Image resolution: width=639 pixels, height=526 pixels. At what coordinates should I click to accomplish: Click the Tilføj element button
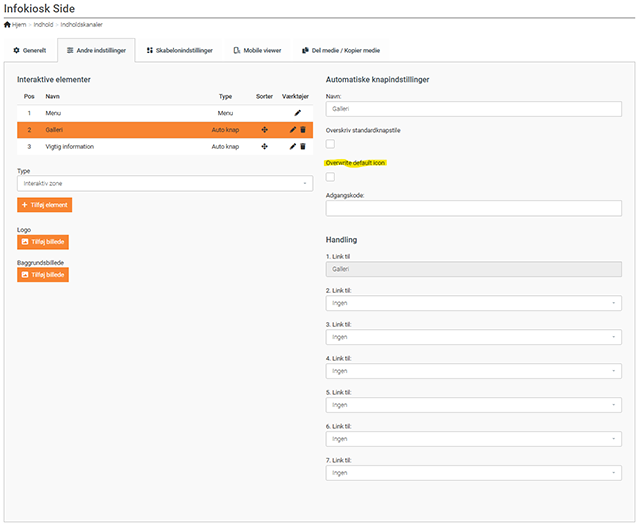click(45, 204)
